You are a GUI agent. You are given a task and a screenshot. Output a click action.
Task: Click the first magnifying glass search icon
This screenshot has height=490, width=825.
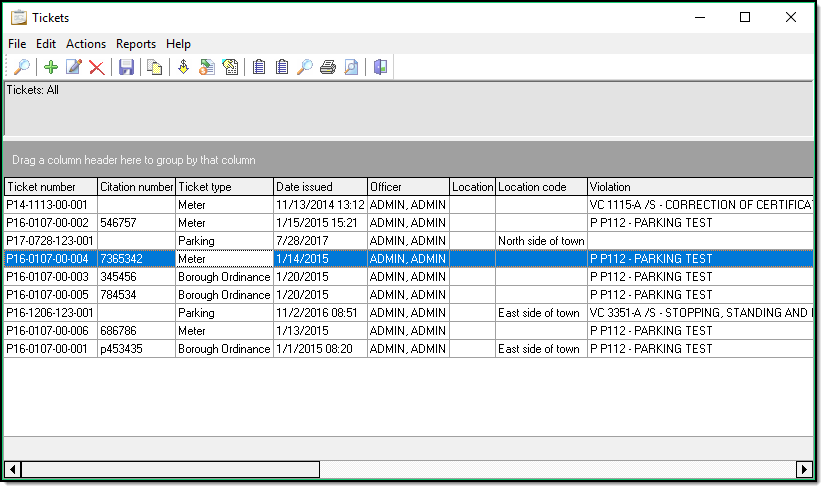[20, 67]
